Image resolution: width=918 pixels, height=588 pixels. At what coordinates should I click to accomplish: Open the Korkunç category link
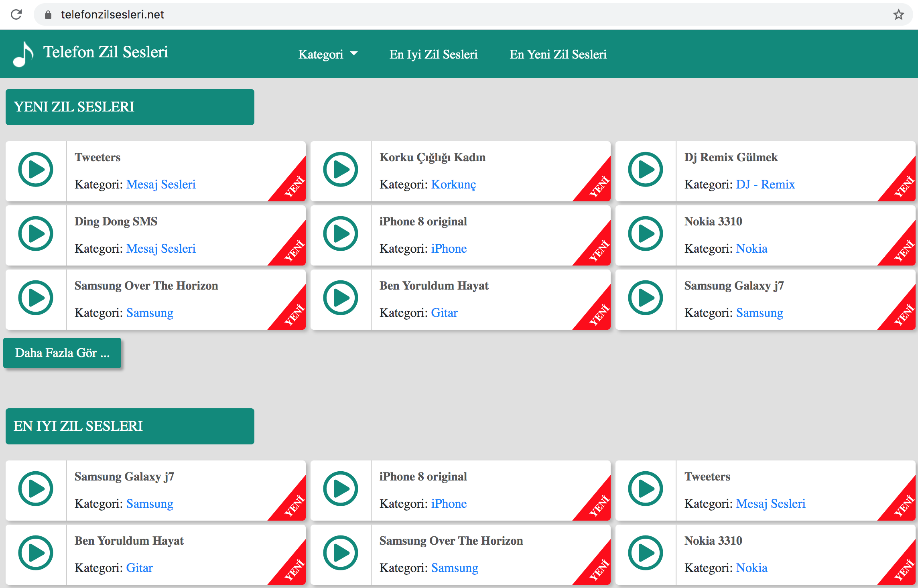tap(453, 185)
